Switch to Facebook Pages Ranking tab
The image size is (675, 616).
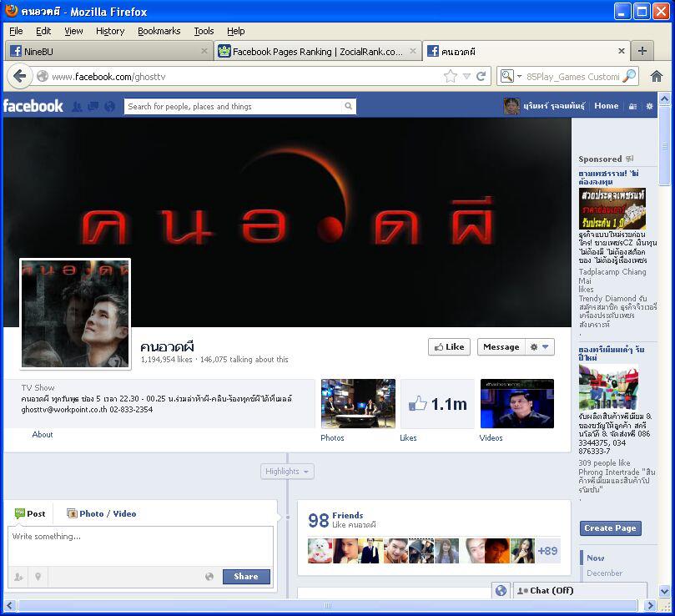pos(317,51)
